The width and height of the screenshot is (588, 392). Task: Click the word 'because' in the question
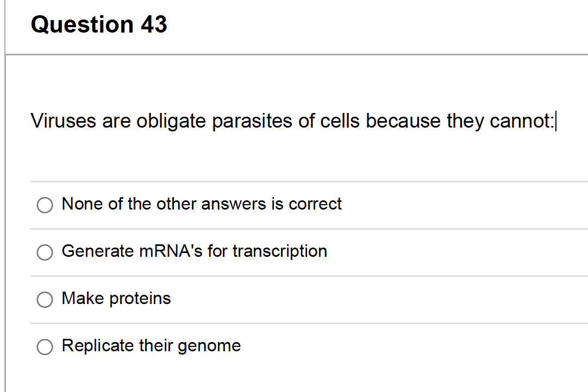(x=403, y=121)
